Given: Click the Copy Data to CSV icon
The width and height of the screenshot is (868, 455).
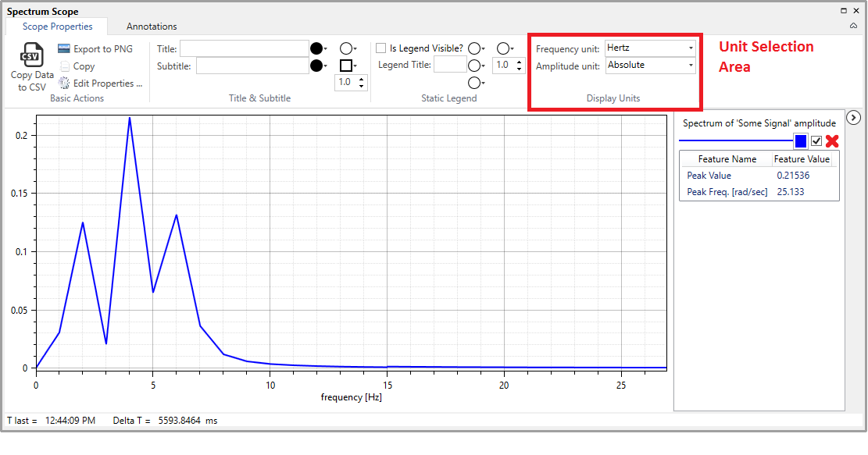Looking at the screenshot, I should pyautogui.click(x=32, y=56).
